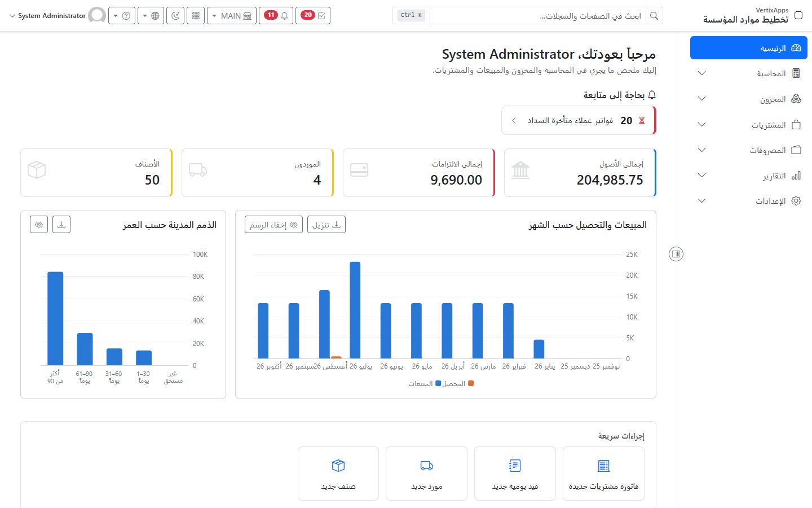Screen dimensions: 812x508
Task: Click the bank icon on إجمالي الأصول card
Action: (520, 170)
